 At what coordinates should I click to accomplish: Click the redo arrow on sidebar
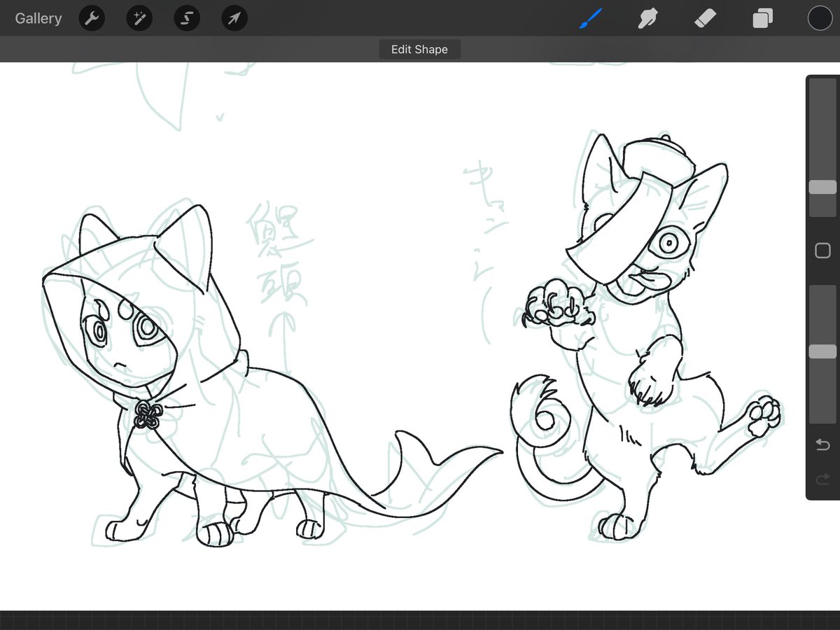coord(822,479)
